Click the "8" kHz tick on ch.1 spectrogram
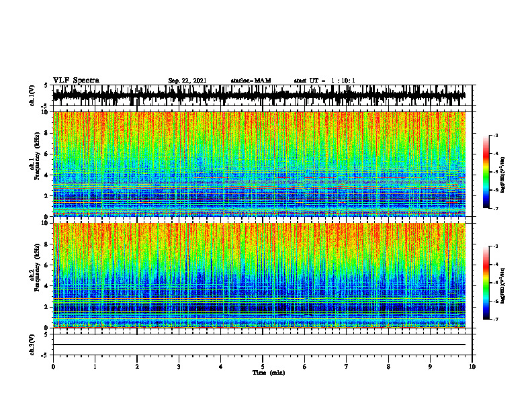This screenshot has height=411, width=532. pyautogui.click(x=47, y=133)
